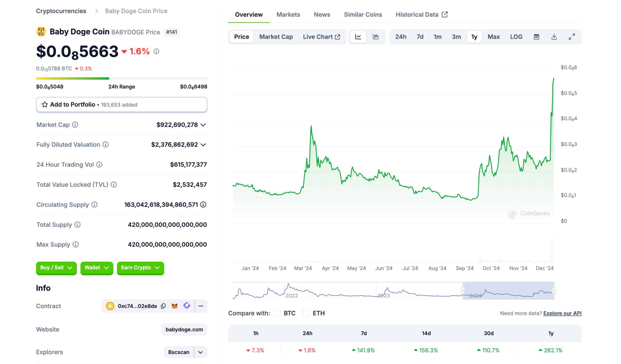The height and width of the screenshot is (364, 621).
Task: Click the Baby Doge Coin logo icon
Action: tap(41, 32)
